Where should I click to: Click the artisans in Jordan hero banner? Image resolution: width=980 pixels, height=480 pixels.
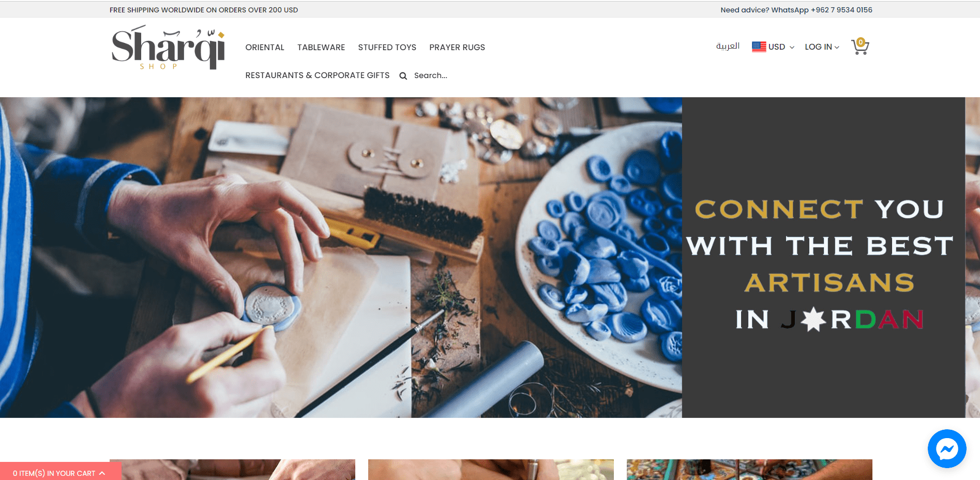point(490,258)
